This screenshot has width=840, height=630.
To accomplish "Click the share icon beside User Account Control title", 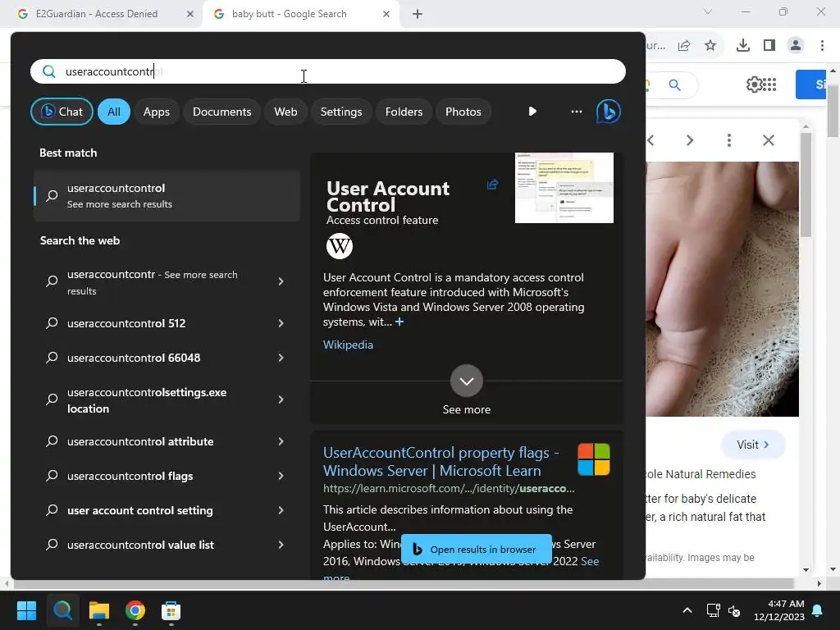I will click(x=492, y=185).
